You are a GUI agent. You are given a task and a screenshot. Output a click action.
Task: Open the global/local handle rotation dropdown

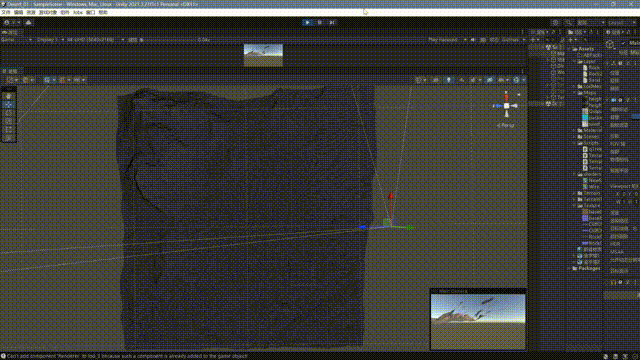tap(28, 80)
